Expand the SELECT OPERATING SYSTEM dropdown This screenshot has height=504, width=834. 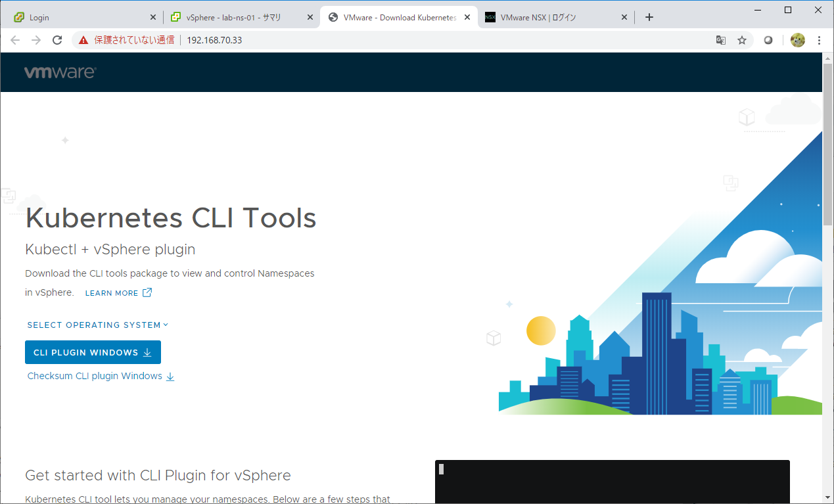click(x=98, y=325)
